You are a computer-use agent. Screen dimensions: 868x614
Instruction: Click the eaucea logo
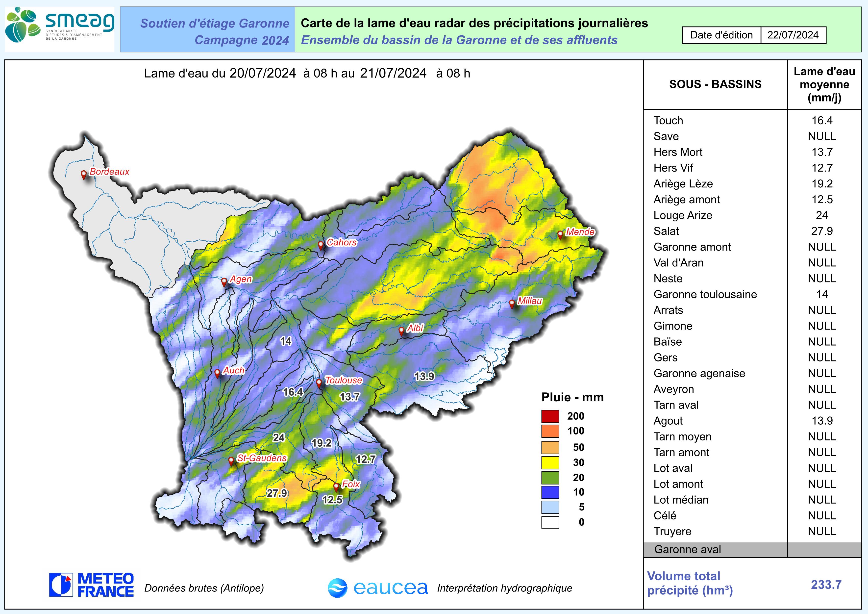coord(378,588)
